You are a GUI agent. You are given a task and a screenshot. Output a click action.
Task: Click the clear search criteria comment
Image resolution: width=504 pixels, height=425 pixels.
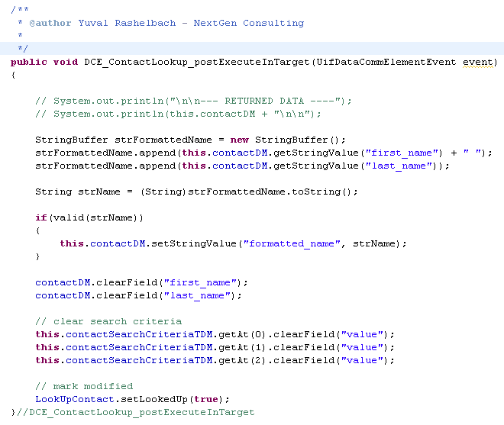[108, 321]
